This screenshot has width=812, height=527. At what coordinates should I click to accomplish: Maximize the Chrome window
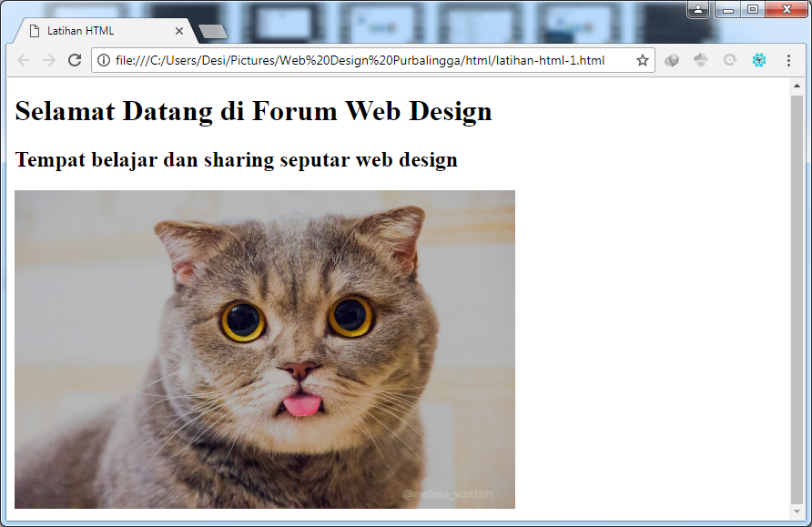coord(753,9)
